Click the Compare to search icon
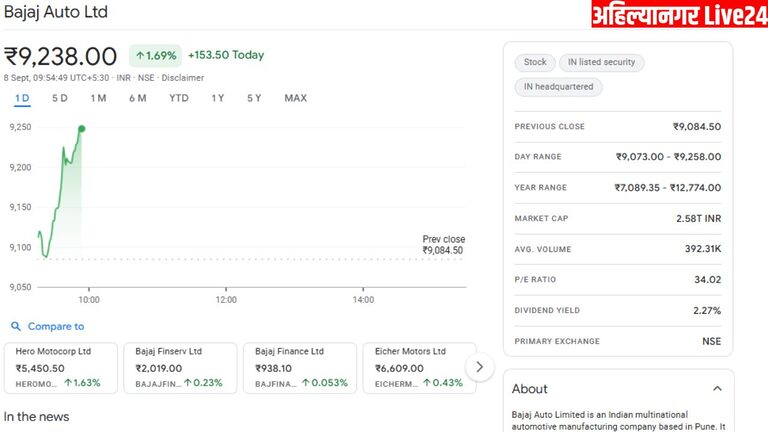This screenshot has height=432, width=768. [x=16, y=326]
